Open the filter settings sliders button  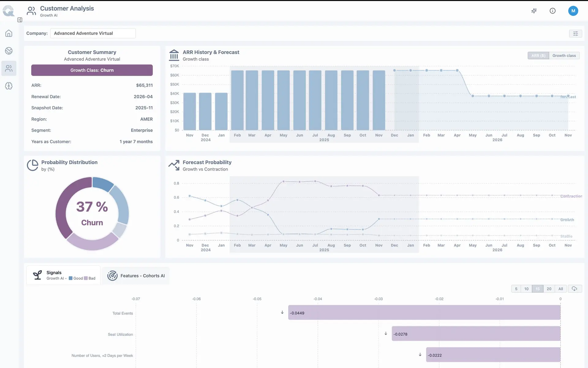click(575, 33)
